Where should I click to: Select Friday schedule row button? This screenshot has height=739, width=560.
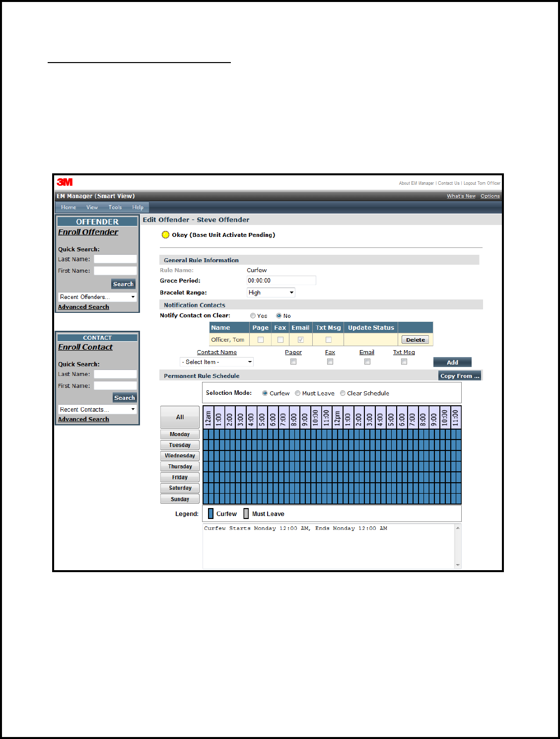180,477
